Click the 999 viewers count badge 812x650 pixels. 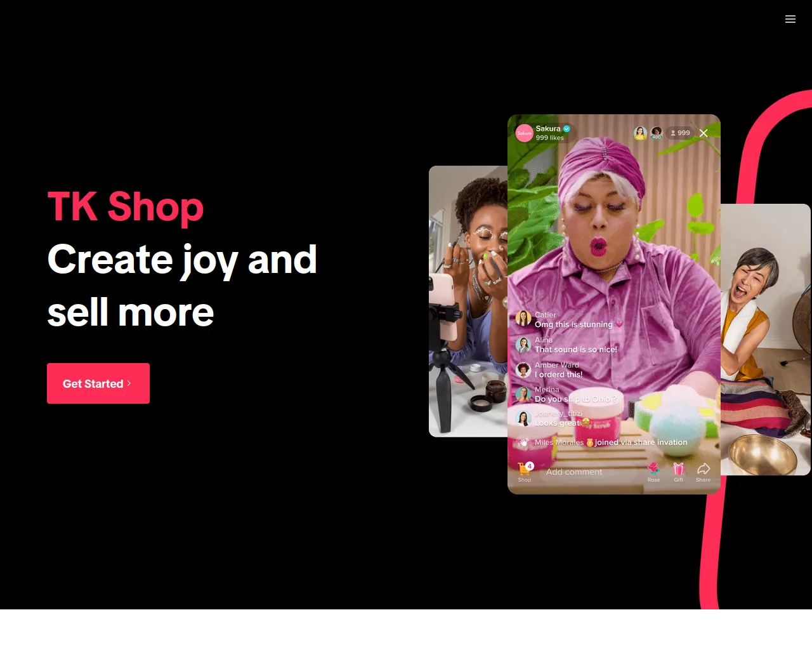pos(680,133)
